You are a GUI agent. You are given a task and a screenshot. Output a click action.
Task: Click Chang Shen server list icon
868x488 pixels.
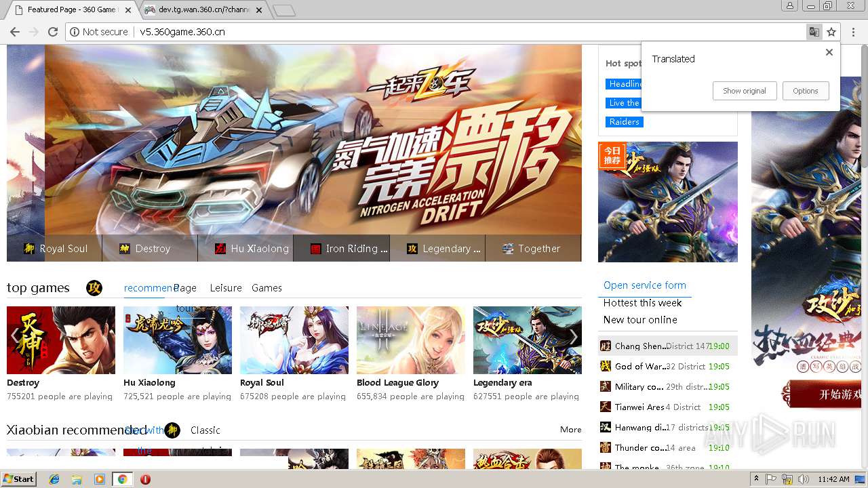[x=606, y=346]
